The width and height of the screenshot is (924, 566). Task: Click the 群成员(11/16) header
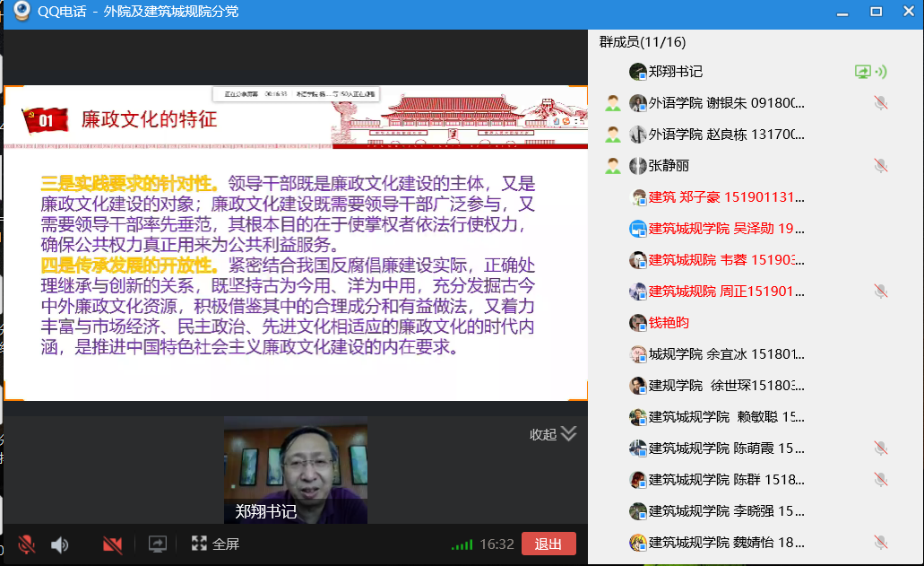coord(643,42)
